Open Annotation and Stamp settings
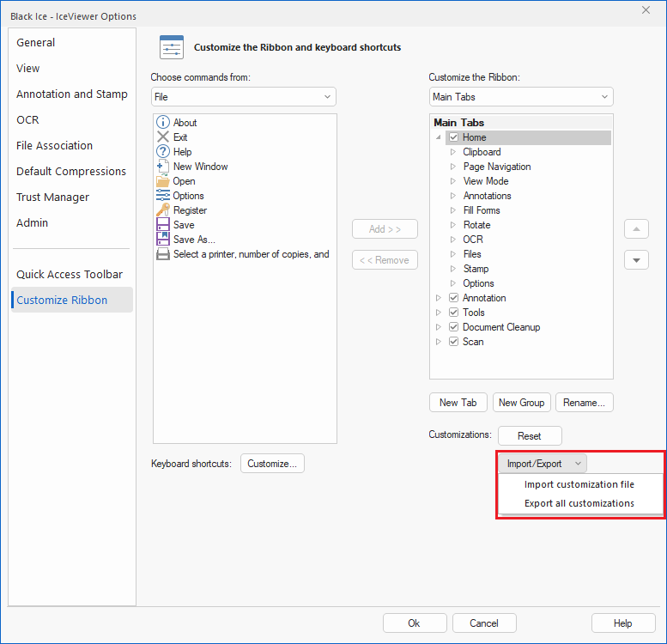The image size is (667, 644). click(x=72, y=94)
